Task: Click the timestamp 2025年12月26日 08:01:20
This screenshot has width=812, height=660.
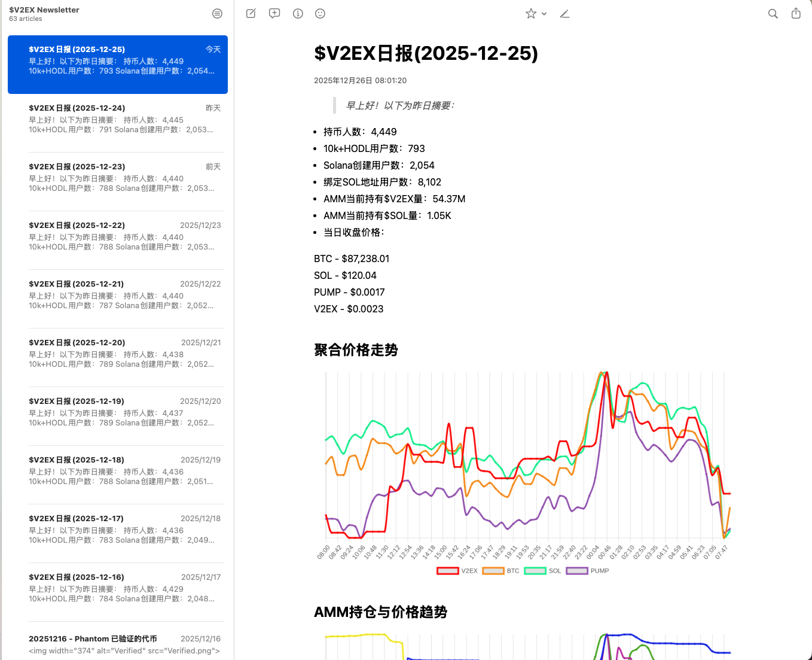Action: (x=360, y=80)
